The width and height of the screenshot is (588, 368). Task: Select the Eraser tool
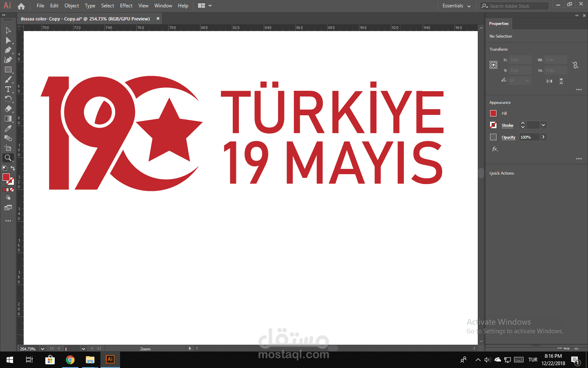click(8, 109)
